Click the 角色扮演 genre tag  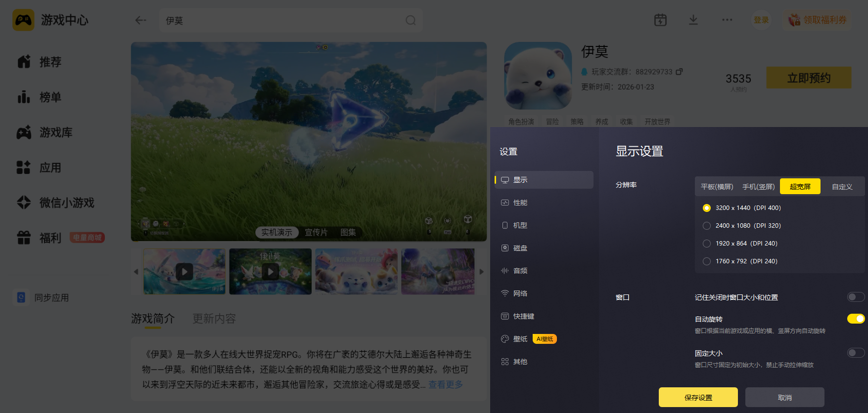[521, 122]
